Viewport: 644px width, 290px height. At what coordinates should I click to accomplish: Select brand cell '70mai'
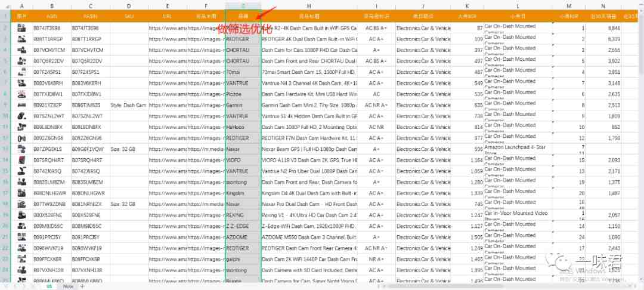(x=243, y=72)
